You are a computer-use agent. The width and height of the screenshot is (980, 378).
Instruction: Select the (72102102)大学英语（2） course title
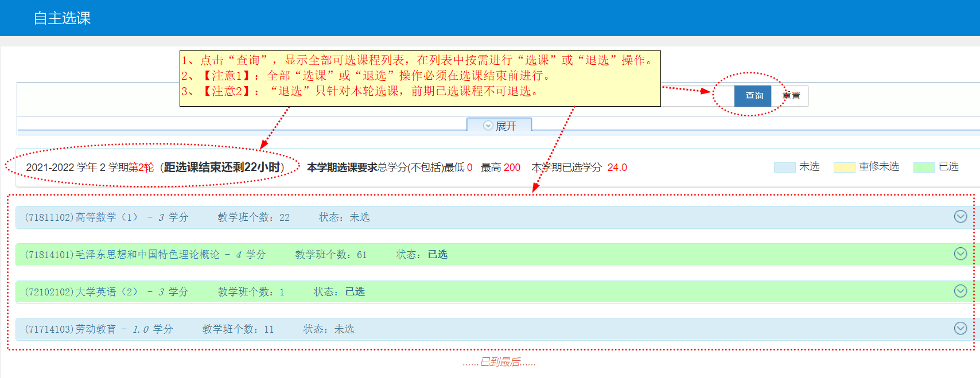click(x=81, y=292)
